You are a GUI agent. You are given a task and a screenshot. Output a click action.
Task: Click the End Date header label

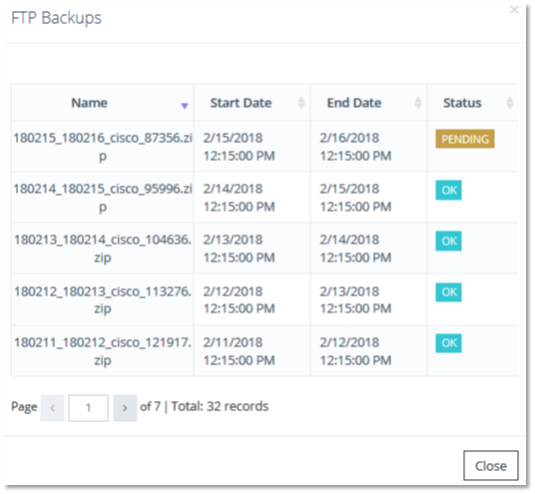coord(354,103)
